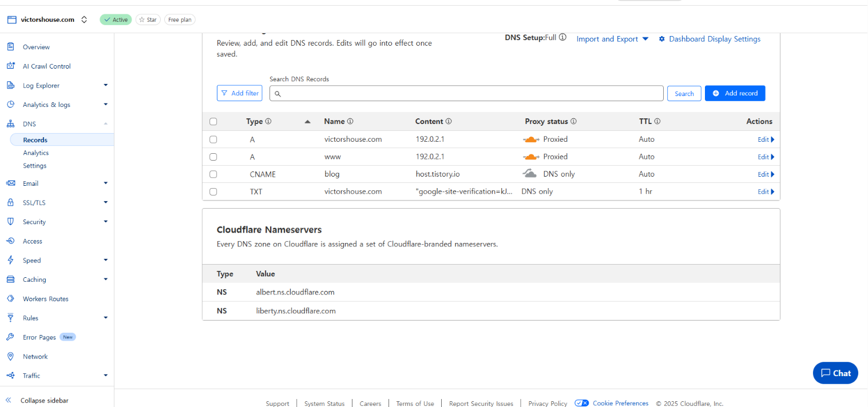Select the SSL/TLS padlock icon in sidebar
Screen dimensions: 868x407
click(x=11, y=202)
